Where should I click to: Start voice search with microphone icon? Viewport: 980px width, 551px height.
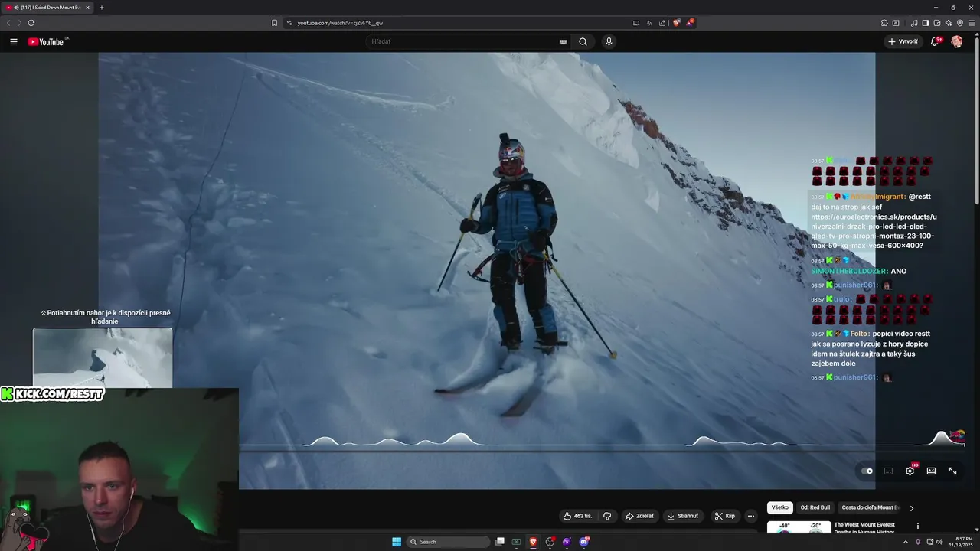pos(609,42)
